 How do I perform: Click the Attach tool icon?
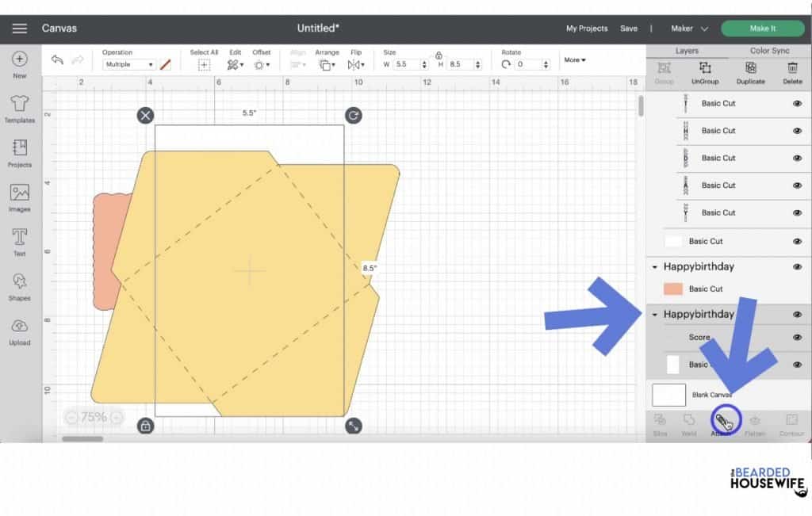click(x=722, y=421)
